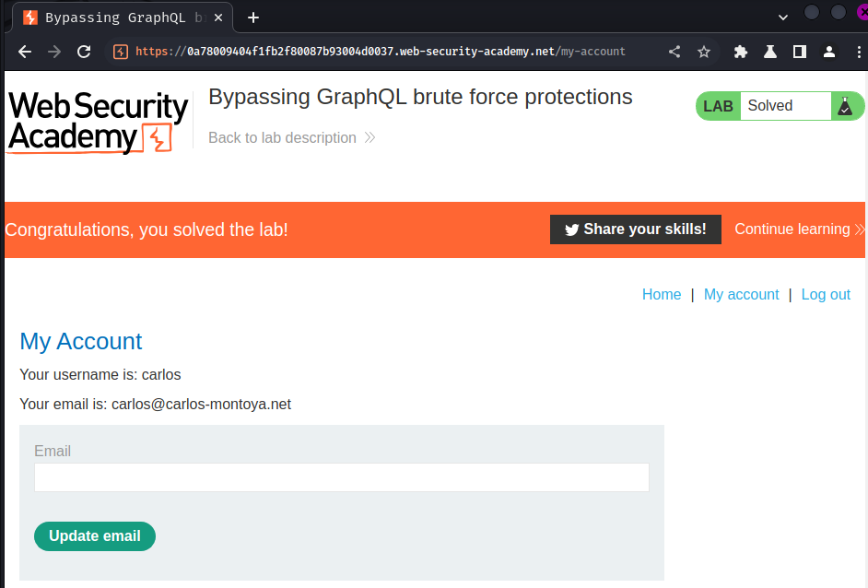Toggle the side panel icon
868x588 pixels.
click(800, 52)
